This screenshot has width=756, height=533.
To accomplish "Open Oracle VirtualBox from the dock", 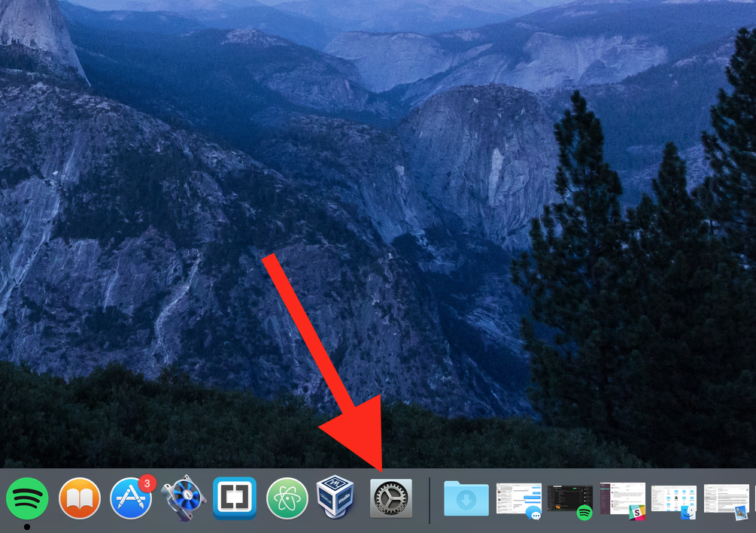I will tap(336, 498).
